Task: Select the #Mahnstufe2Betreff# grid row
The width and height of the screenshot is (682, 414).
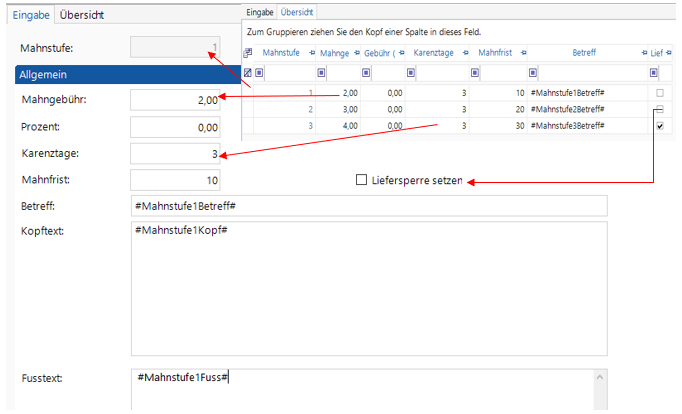Action: click(x=567, y=109)
